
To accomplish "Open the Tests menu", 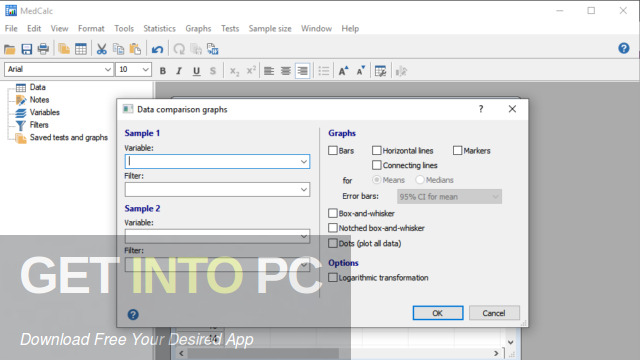I will point(230,29).
